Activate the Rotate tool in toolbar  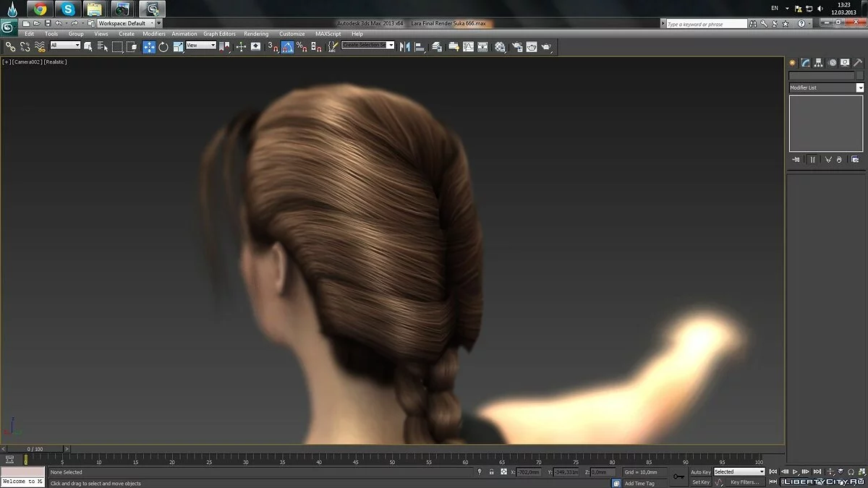[x=163, y=46]
